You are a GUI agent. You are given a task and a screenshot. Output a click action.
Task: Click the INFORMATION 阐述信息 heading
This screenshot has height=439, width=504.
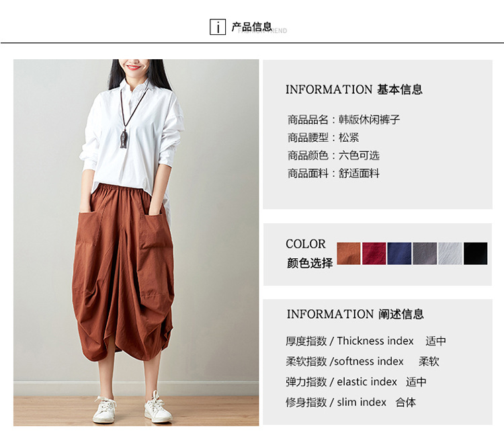click(355, 314)
